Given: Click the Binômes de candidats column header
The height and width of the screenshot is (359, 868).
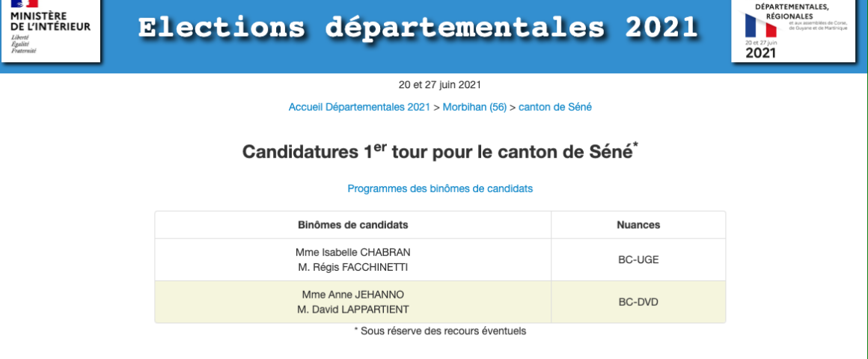Looking at the screenshot, I should (x=353, y=225).
